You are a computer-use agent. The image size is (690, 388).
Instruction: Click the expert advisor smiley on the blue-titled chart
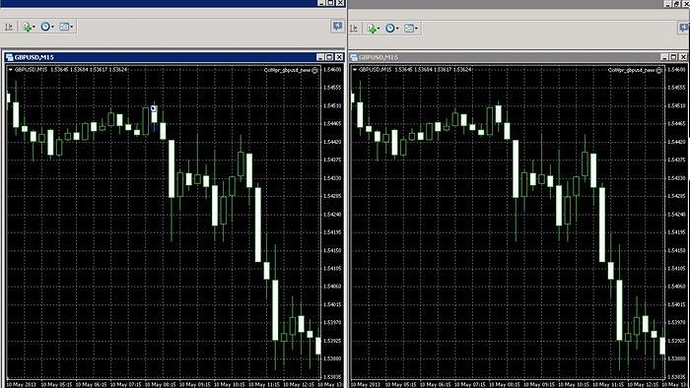pyautogui.click(x=315, y=70)
